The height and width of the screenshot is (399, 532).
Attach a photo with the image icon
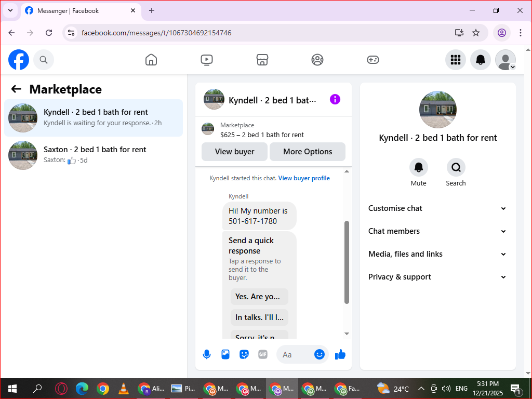[x=225, y=354]
